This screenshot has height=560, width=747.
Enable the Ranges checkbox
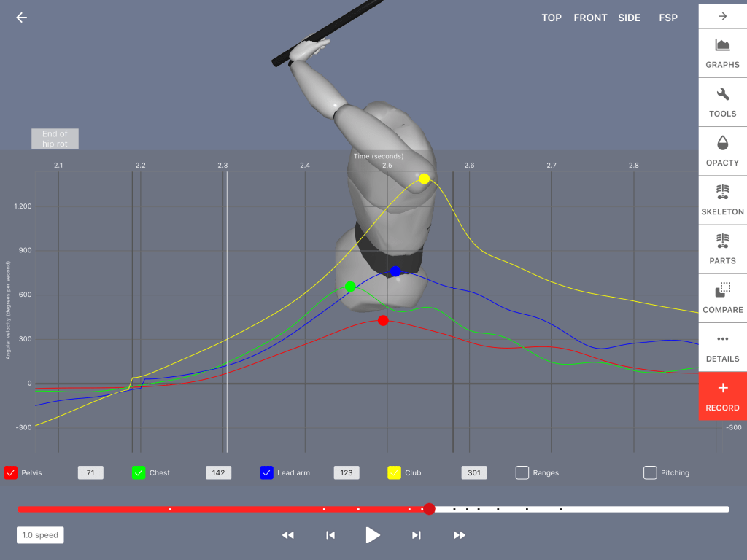[x=522, y=472]
